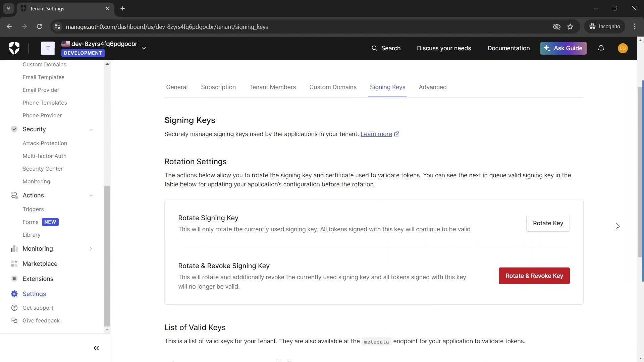This screenshot has width=644, height=362.
Task: Click the address bar URL
Action: 167,27
